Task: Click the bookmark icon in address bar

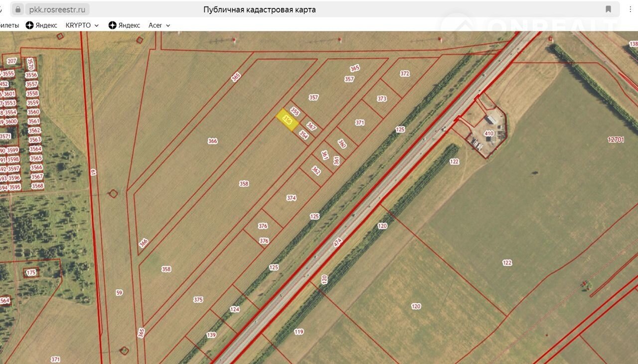Action: click(x=608, y=9)
